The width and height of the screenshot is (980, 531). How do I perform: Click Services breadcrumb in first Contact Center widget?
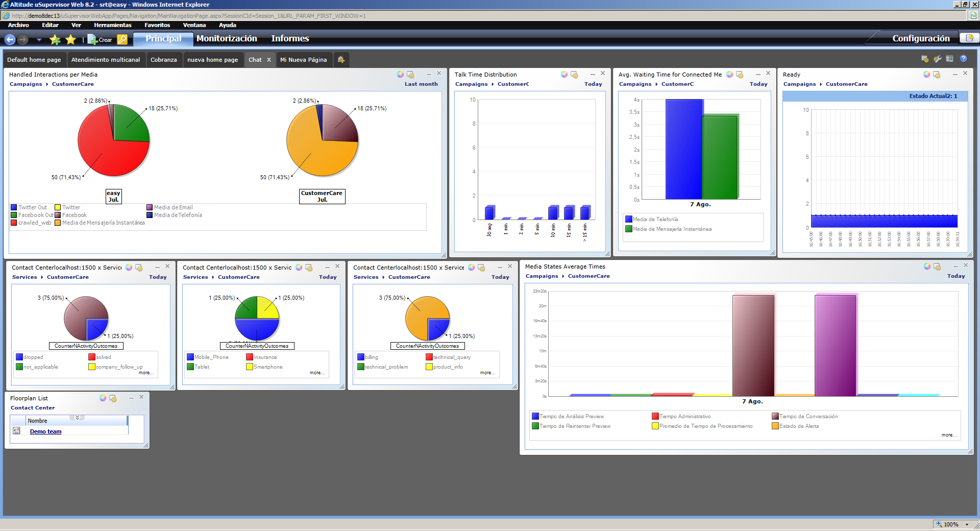24,277
